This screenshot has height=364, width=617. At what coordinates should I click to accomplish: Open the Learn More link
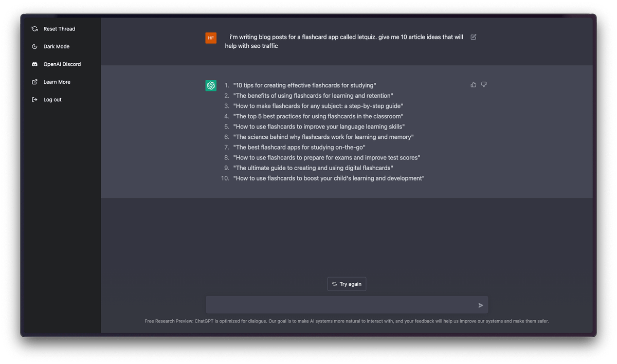(x=57, y=82)
